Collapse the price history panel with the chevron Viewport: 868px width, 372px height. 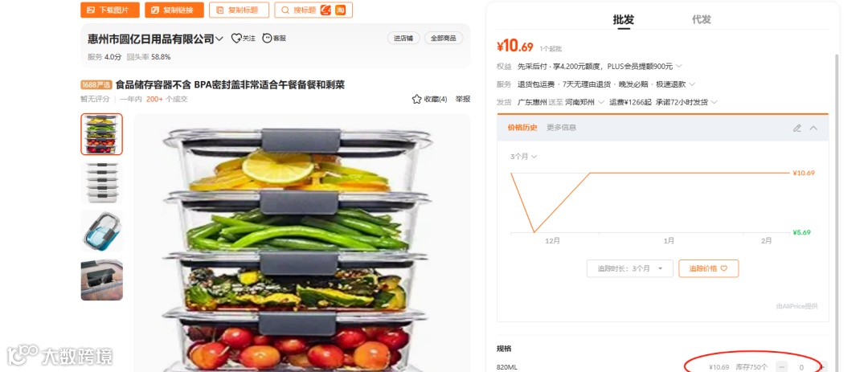coord(813,128)
